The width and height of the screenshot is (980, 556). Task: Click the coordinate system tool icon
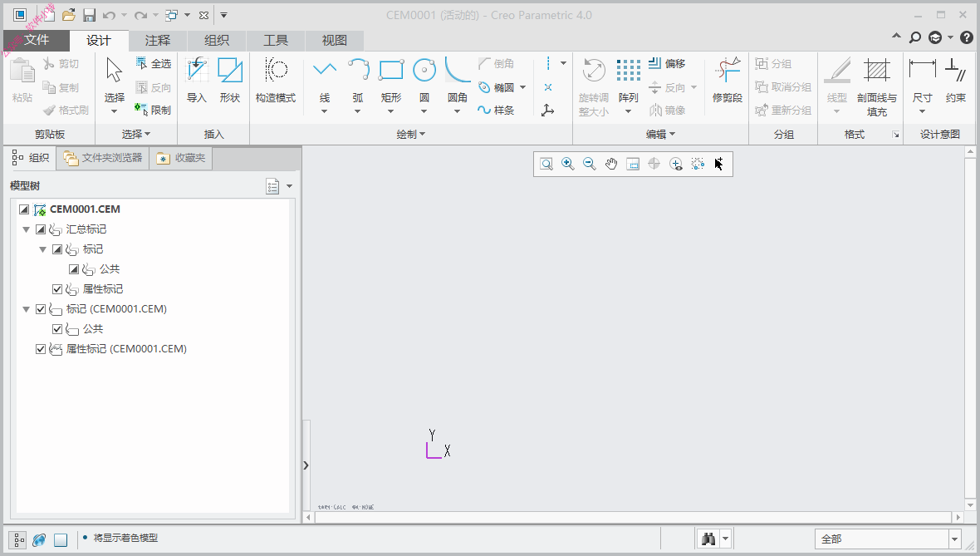pos(547,110)
